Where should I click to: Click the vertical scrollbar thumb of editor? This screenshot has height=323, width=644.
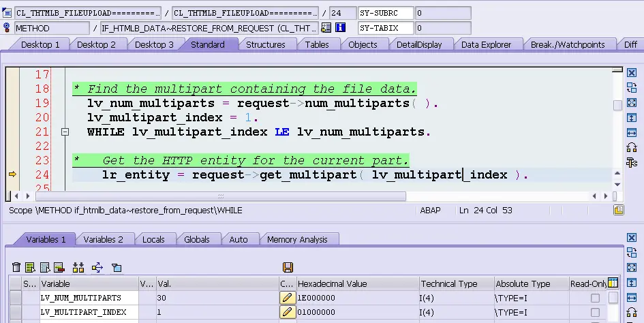click(617, 105)
